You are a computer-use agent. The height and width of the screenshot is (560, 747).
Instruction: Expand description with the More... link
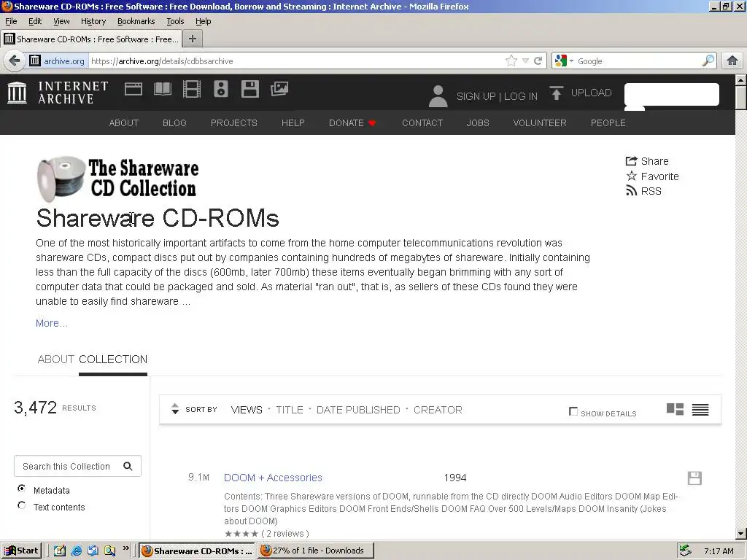52,323
